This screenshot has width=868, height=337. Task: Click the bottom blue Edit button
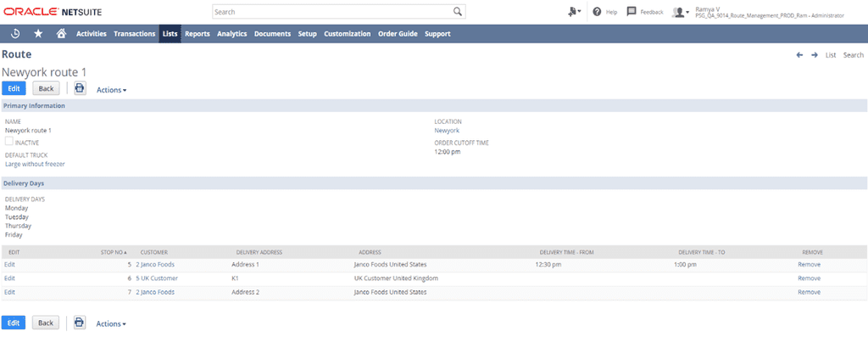(14, 323)
